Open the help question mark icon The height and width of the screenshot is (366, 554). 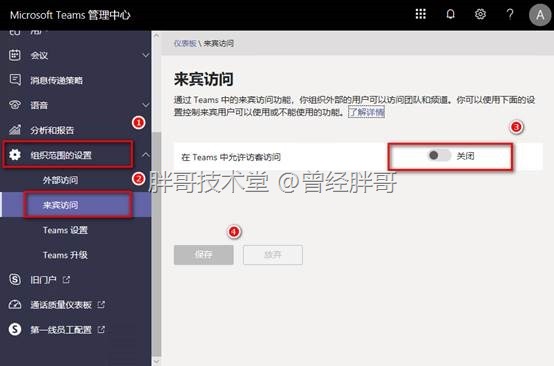[510, 14]
